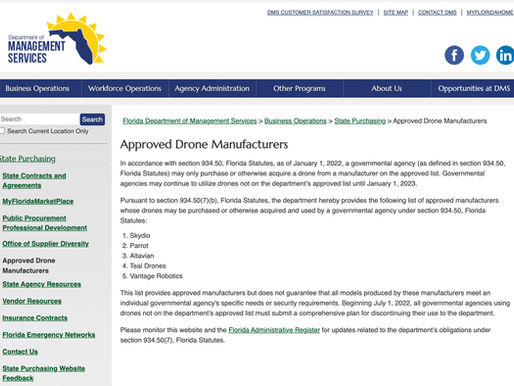Open the DMS Twitter page icon
514x386 pixels.
(x=480, y=55)
